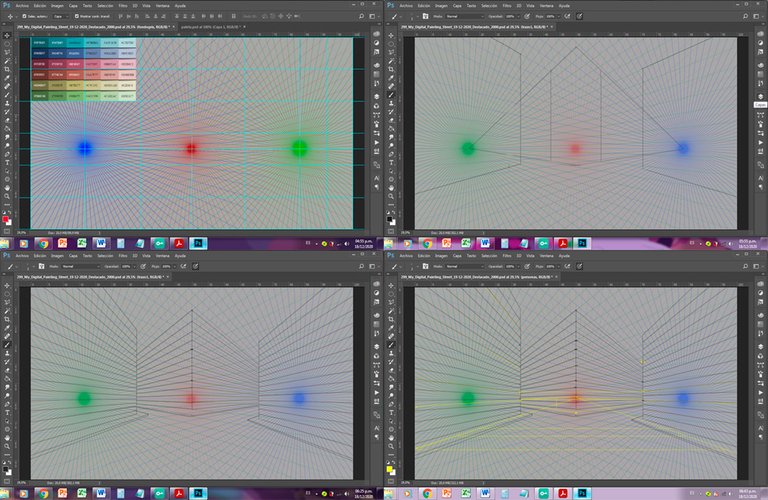Image resolution: width=768 pixels, height=500 pixels.
Task: Open Excel from the bottom-left taskbar
Action: (81, 493)
